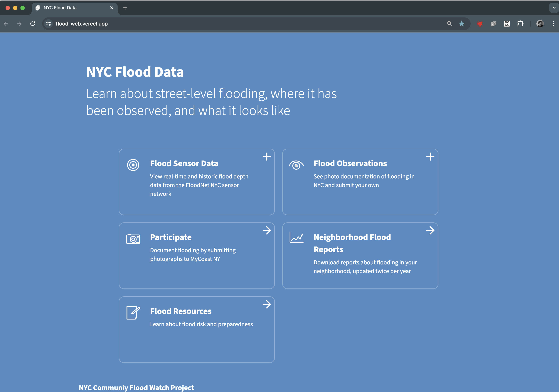
Task: Bookmark page with the star icon
Action: pyautogui.click(x=461, y=24)
